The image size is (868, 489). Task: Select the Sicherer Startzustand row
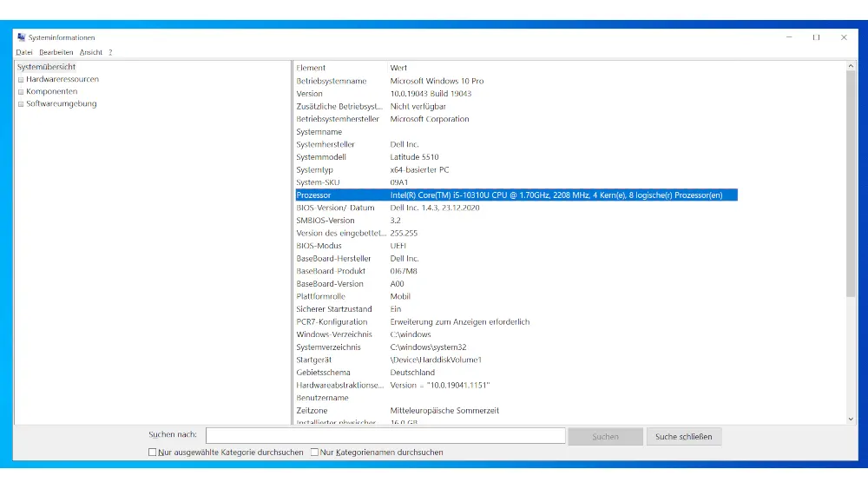pos(516,309)
